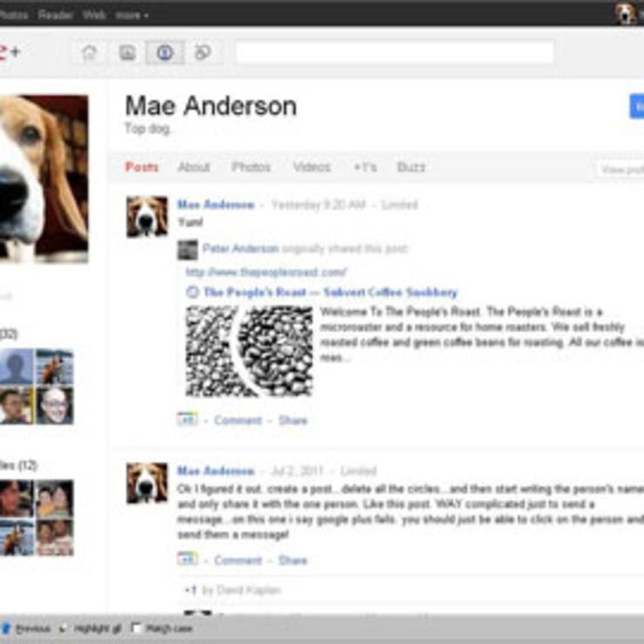Click the Google+ search input field
Image resolution: width=644 pixels, height=644 pixels.
394,53
